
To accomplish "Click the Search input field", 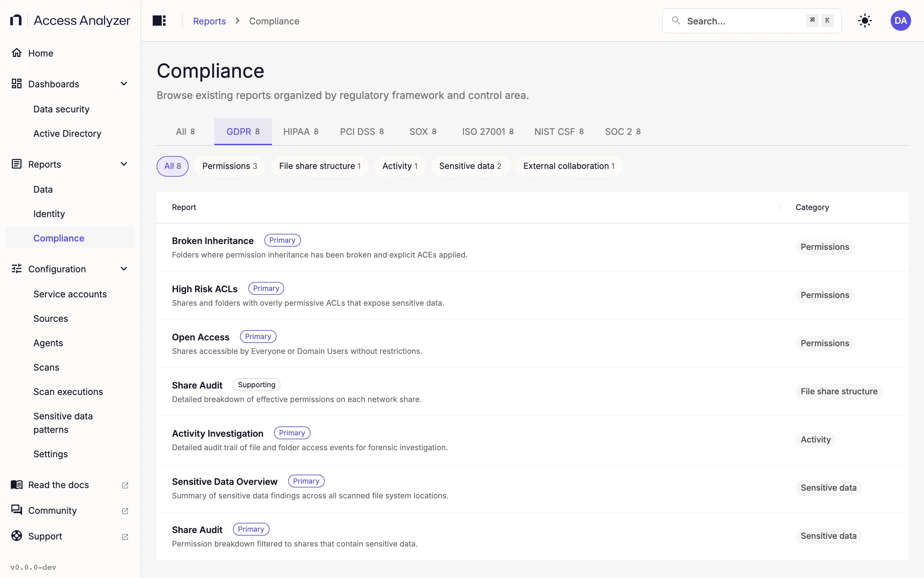I will 751,21.
